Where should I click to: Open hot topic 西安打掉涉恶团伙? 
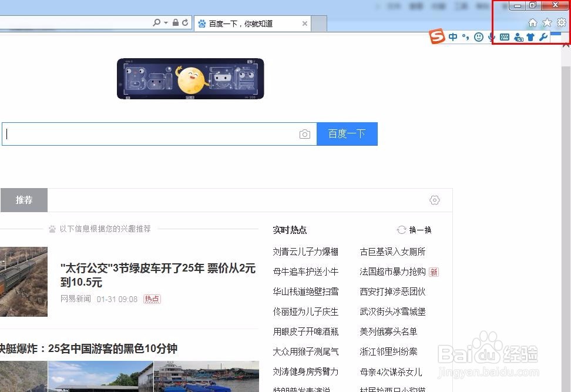392,292
